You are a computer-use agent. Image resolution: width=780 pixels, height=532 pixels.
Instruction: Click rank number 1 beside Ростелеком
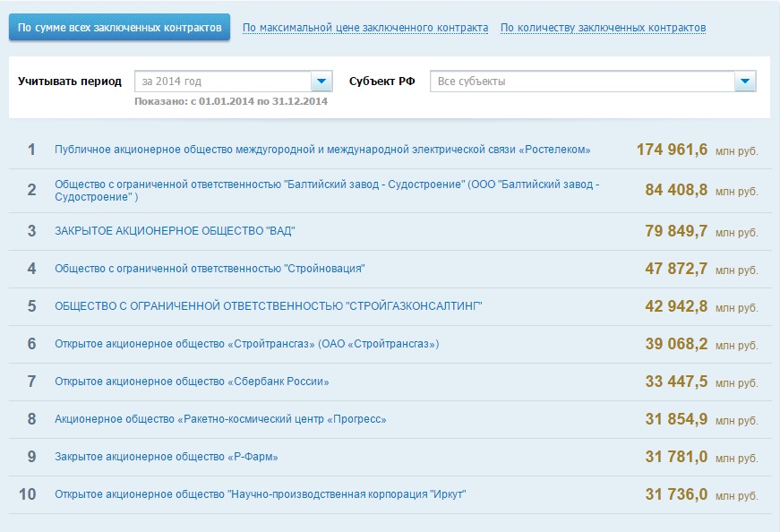click(x=31, y=150)
